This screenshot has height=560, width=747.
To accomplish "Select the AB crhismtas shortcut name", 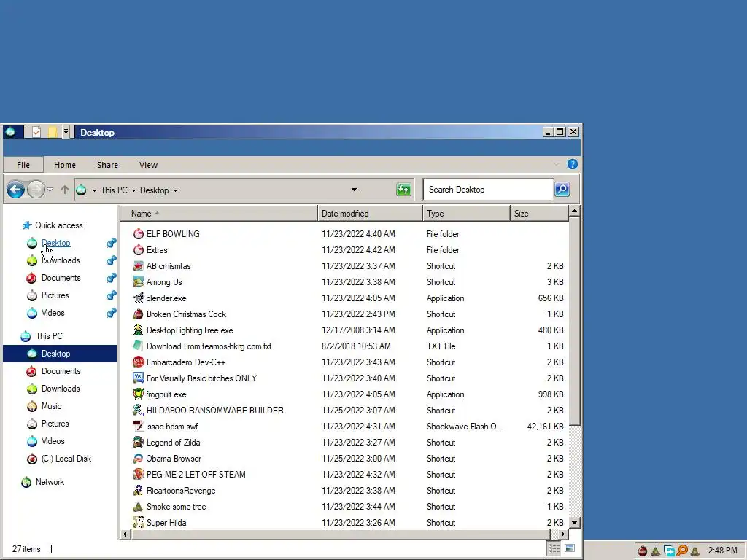I will point(169,266).
